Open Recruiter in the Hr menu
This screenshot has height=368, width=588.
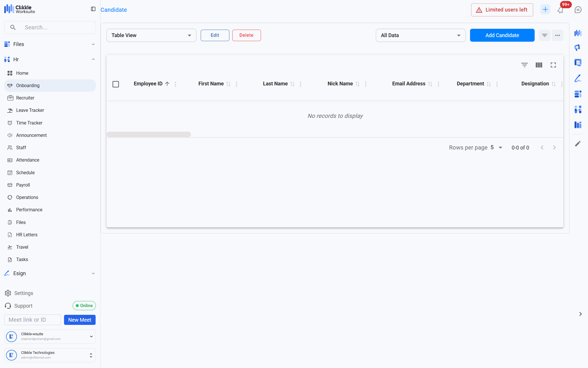pos(25,98)
